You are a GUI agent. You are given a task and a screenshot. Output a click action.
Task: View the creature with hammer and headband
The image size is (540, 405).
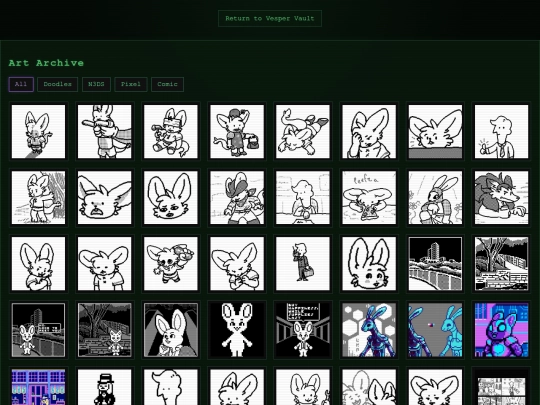[170, 132]
